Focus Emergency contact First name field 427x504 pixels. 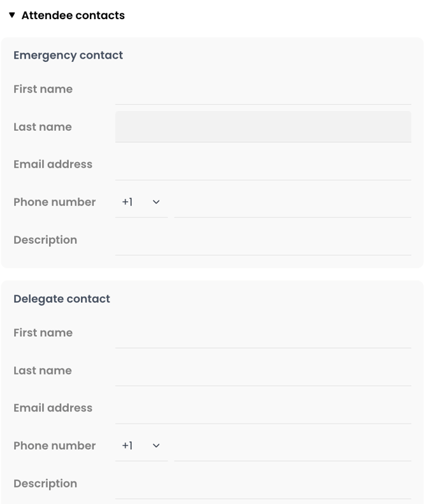263,89
